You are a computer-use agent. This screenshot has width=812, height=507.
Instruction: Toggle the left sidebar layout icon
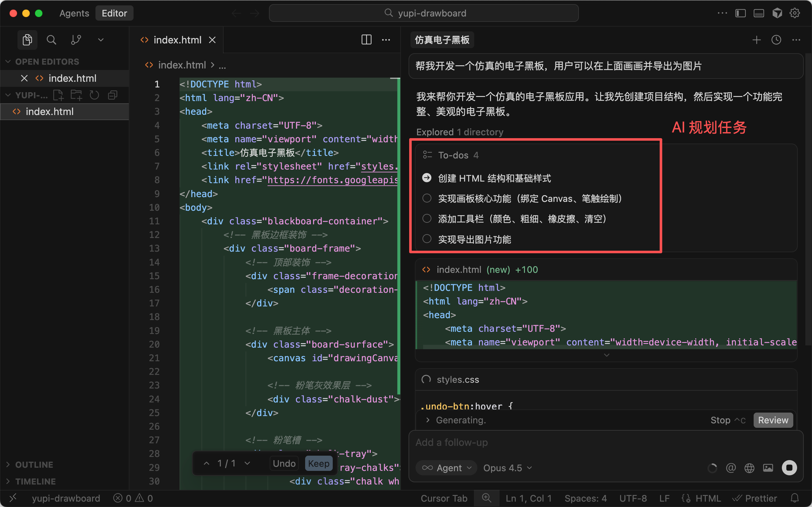click(740, 13)
